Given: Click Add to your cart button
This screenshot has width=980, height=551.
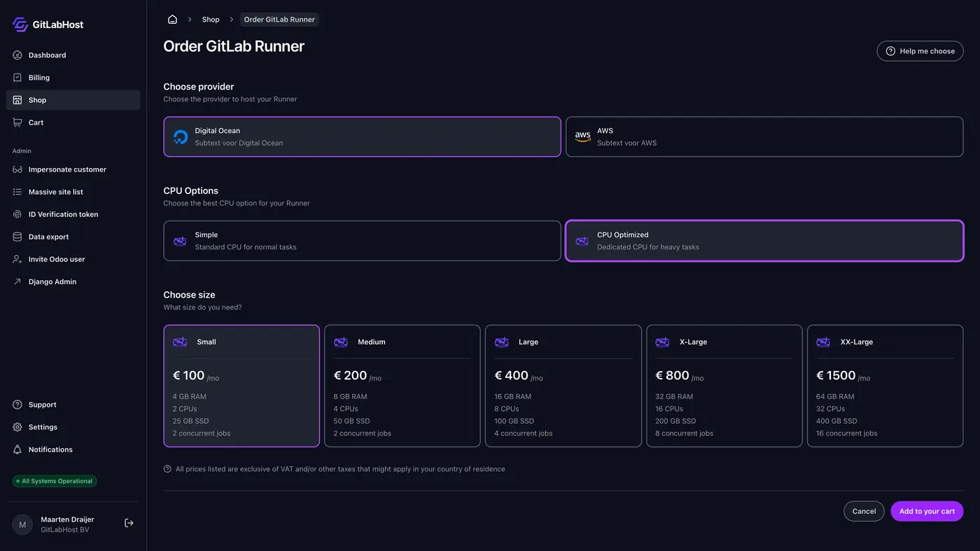Looking at the screenshot, I should 927,511.
